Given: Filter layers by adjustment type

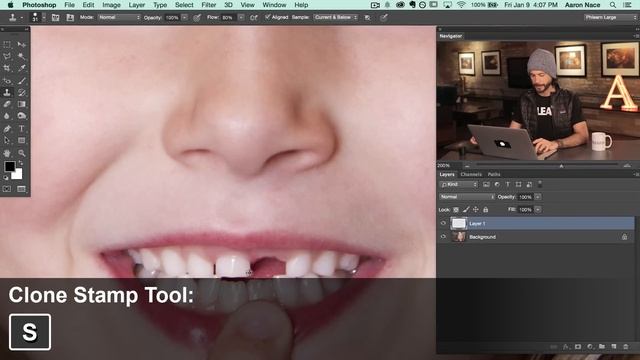Looking at the screenshot, I should tap(497, 184).
